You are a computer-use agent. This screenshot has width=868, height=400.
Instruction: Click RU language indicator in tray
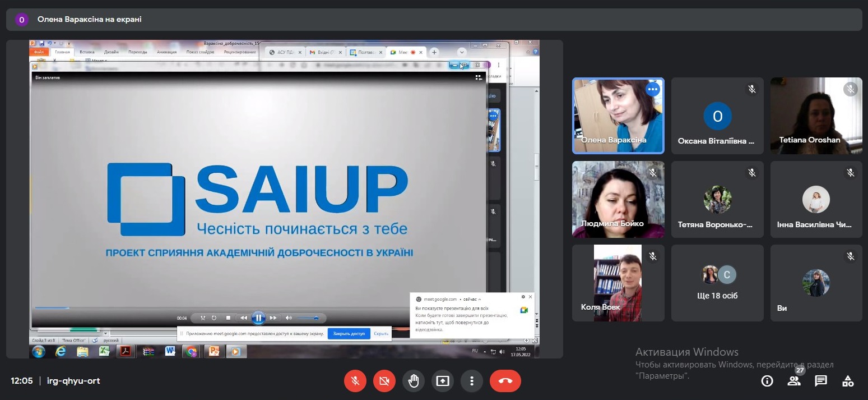475,351
